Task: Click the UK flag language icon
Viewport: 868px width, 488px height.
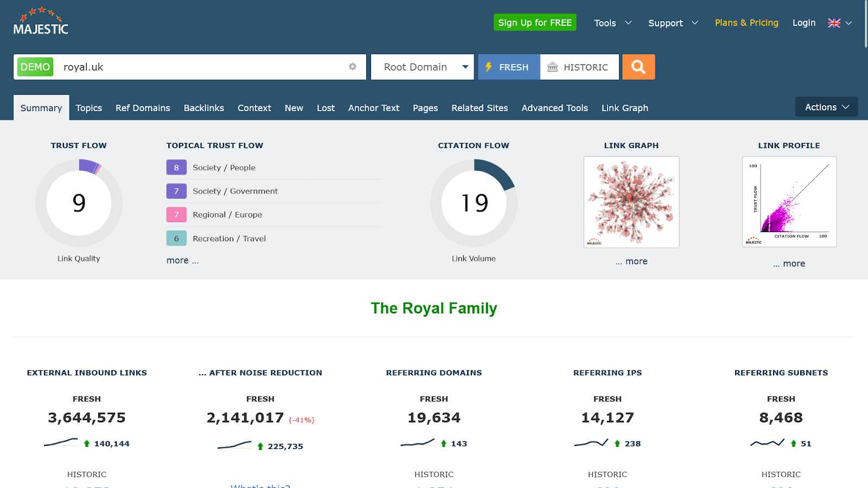Action: pyautogui.click(x=834, y=23)
